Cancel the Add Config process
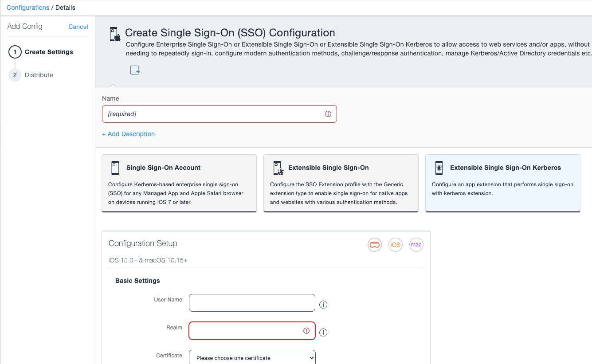The width and height of the screenshot is (592, 364). pos(78,27)
